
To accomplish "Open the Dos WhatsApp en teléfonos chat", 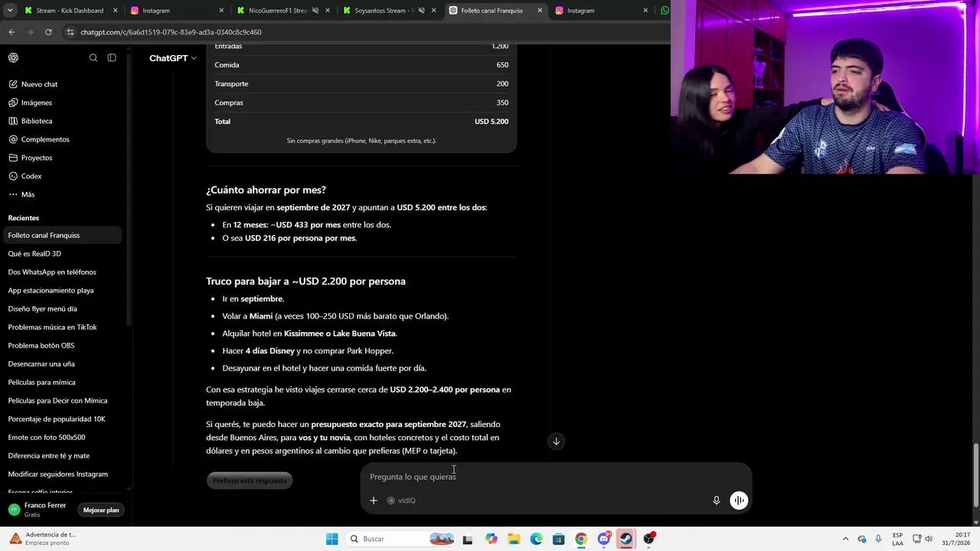I will coord(61,272).
